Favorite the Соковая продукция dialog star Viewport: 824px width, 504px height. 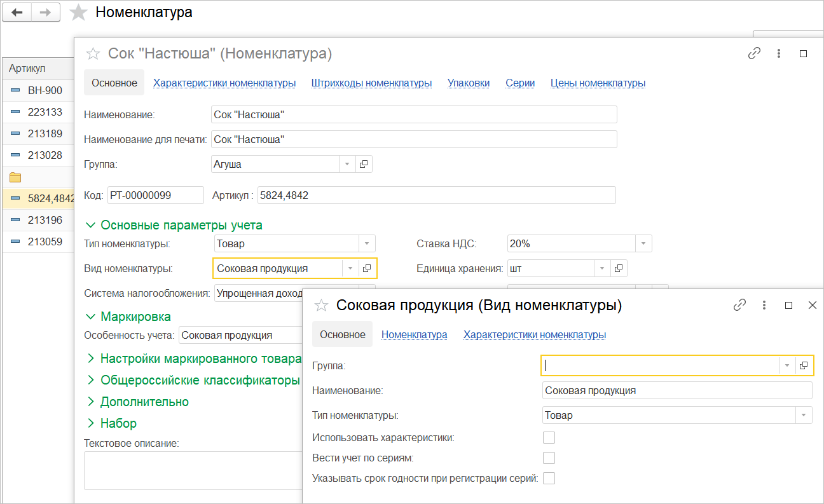tap(322, 306)
